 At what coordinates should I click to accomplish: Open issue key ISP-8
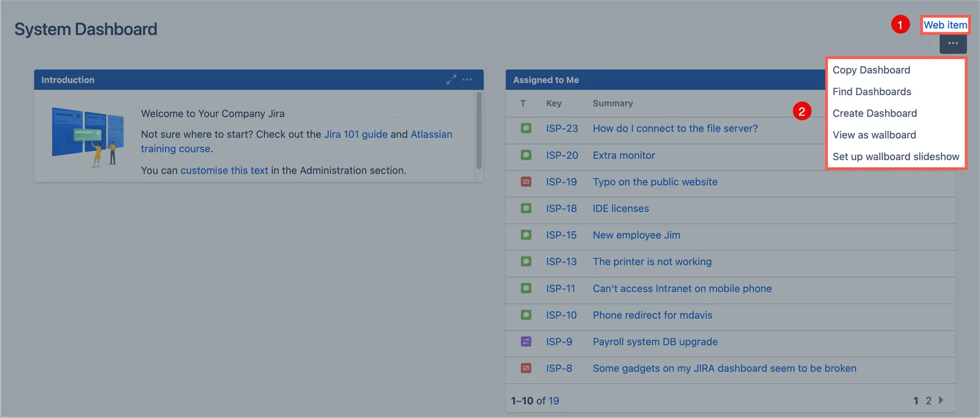(x=559, y=368)
